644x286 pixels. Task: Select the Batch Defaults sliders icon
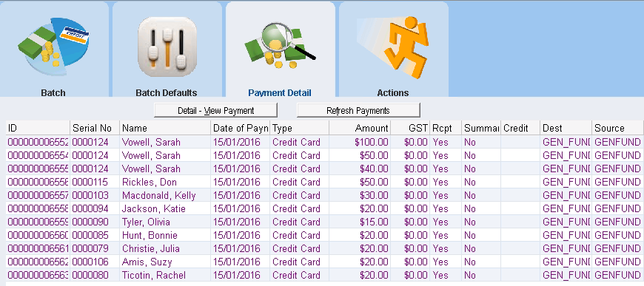point(167,47)
